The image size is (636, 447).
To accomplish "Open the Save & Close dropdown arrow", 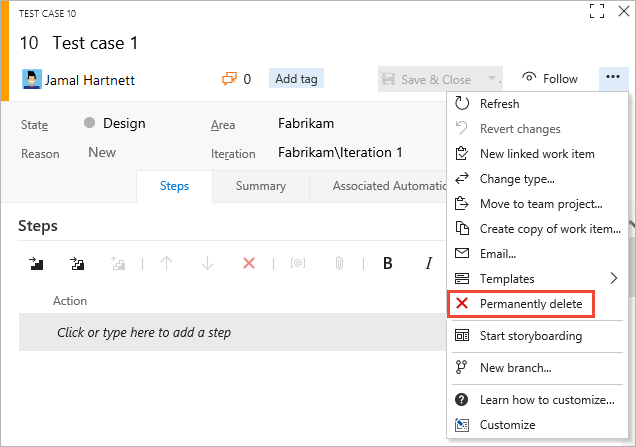I will pyautogui.click(x=492, y=79).
